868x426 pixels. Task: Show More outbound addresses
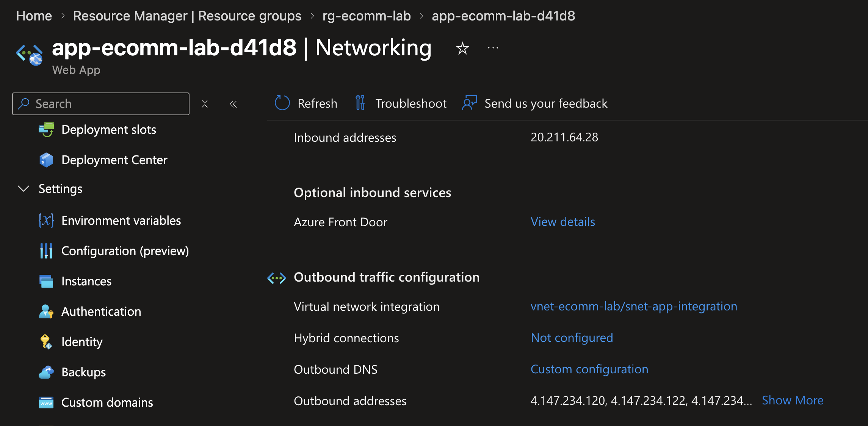tap(793, 401)
